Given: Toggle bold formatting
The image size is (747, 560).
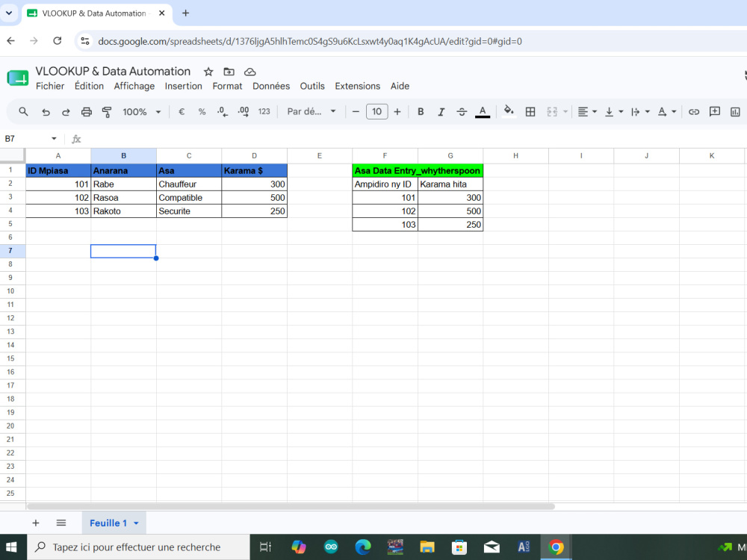Looking at the screenshot, I should coord(421,112).
